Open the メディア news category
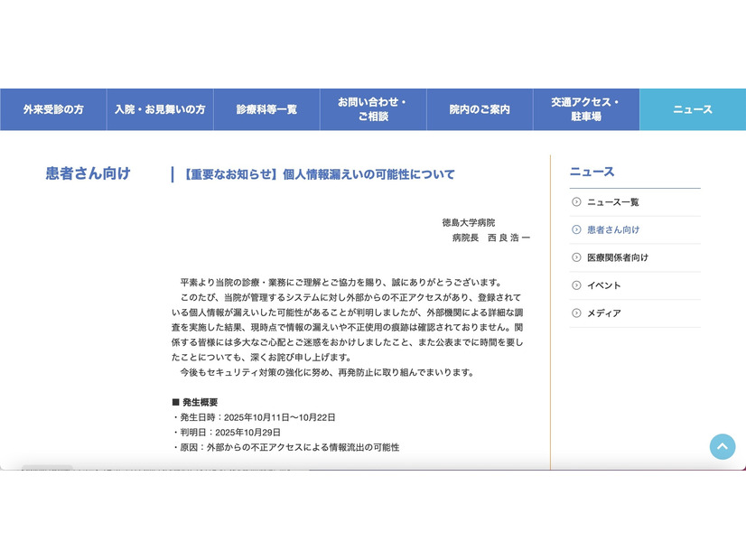Viewport: 746px width, 560px height. pyautogui.click(x=603, y=313)
